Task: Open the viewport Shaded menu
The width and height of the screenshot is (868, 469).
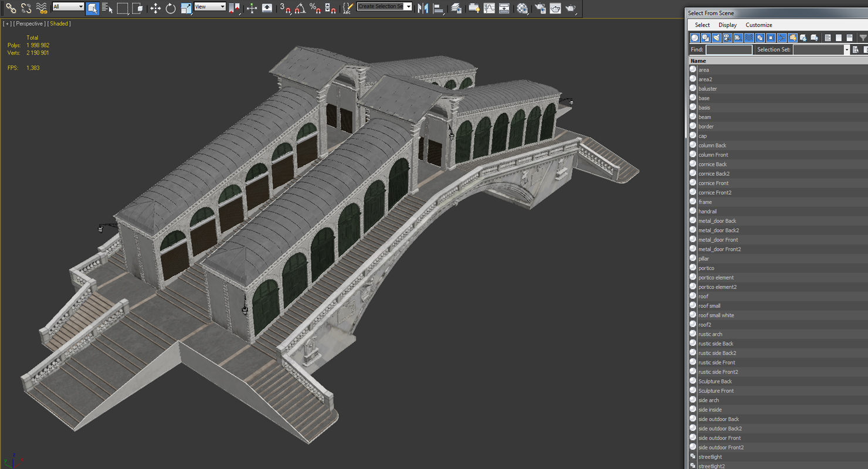Action: tap(60, 23)
